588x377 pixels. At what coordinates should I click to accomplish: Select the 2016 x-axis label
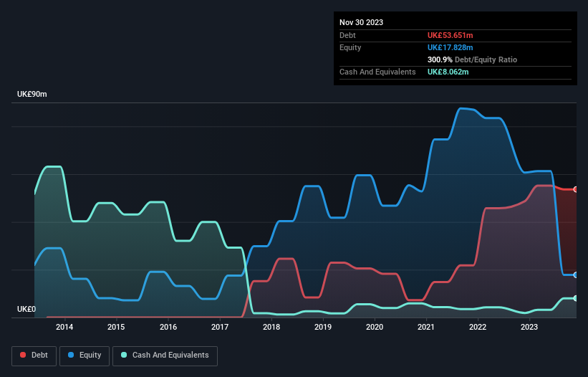(x=168, y=327)
